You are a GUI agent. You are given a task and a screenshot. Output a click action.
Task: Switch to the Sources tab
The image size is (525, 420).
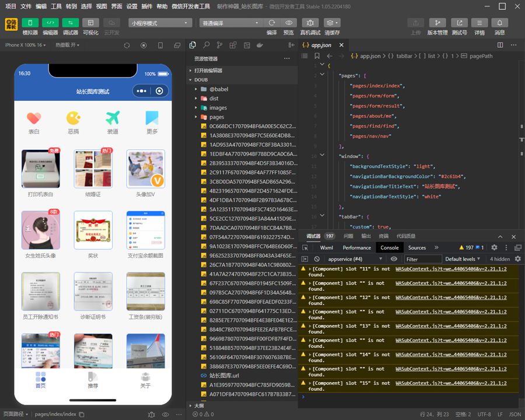pos(416,247)
